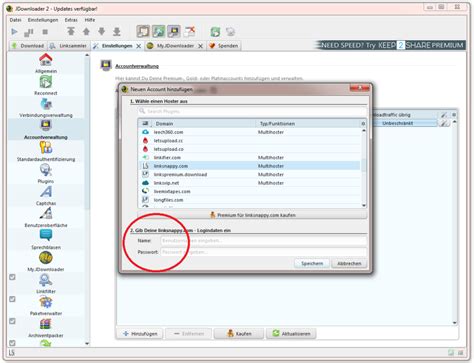Select the Sprechblasen settings icon
Viewport: 474px width, 363px height.
coord(46,236)
